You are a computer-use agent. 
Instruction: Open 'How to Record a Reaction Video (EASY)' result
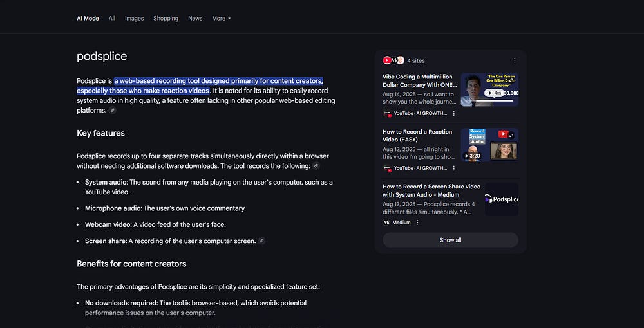click(417, 136)
